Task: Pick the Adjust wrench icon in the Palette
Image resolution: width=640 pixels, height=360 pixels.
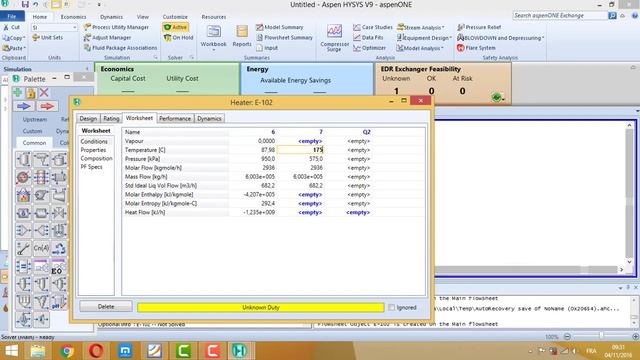Action: (23, 248)
